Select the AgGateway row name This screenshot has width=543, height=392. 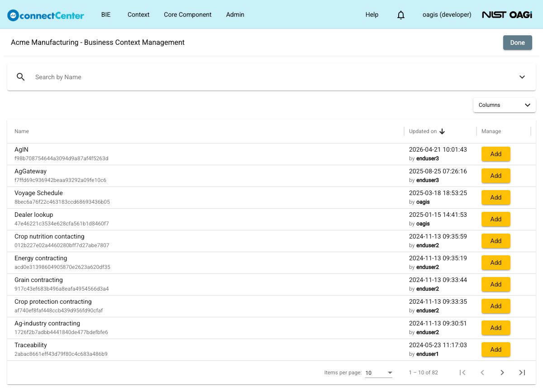click(x=30, y=171)
